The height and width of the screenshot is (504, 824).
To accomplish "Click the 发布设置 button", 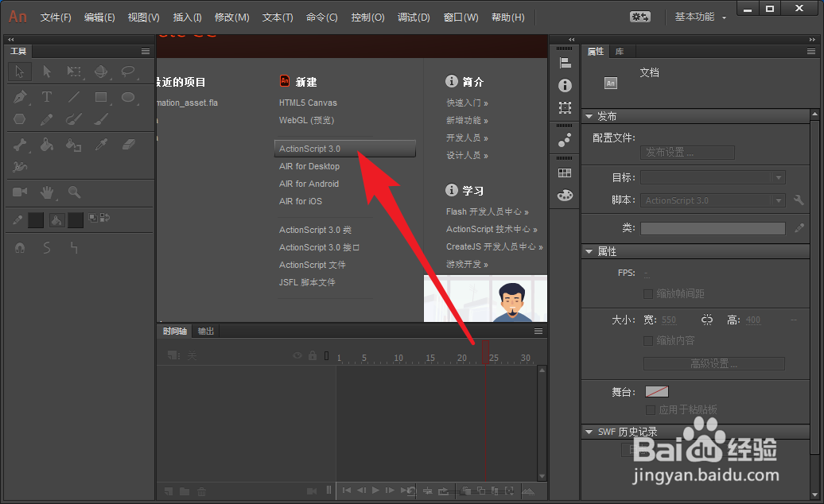I will coord(687,153).
